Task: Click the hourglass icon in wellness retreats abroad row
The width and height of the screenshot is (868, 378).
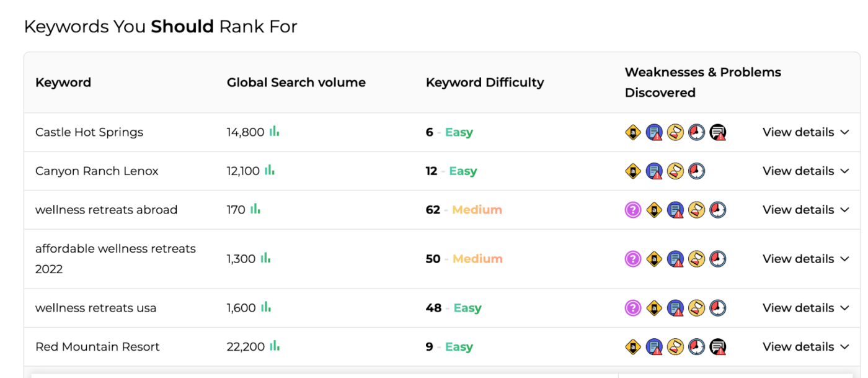Action: [696, 210]
